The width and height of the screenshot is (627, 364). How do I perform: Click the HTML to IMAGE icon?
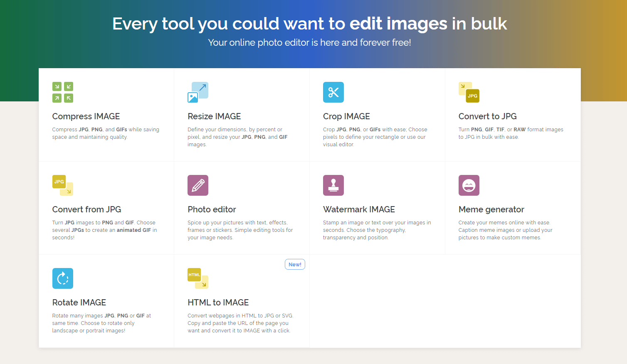click(198, 278)
